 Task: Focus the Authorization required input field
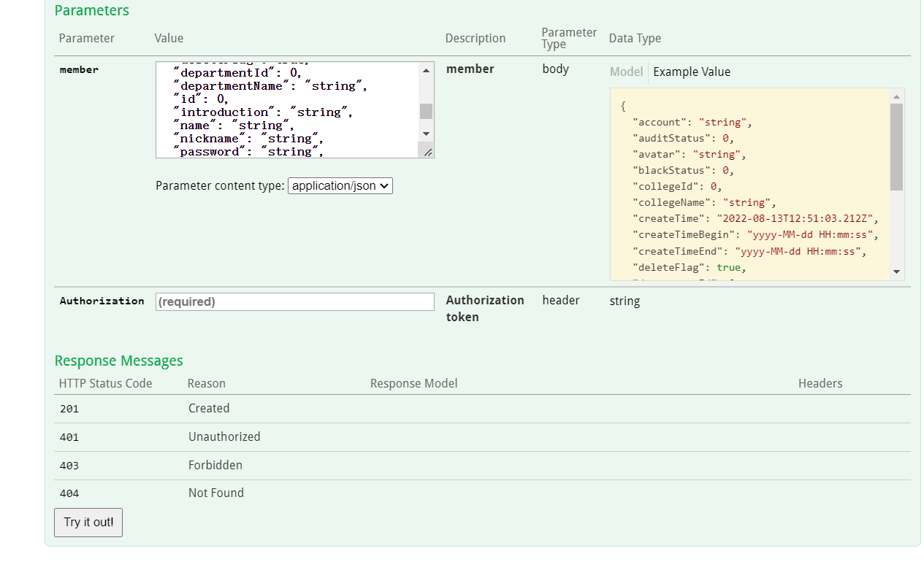point(294,301)
